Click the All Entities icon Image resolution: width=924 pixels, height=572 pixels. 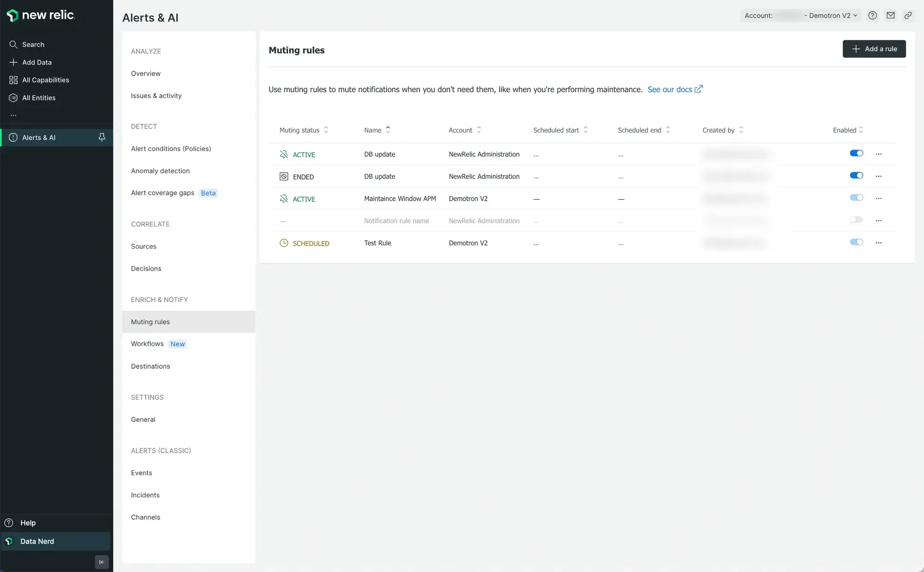13,98
